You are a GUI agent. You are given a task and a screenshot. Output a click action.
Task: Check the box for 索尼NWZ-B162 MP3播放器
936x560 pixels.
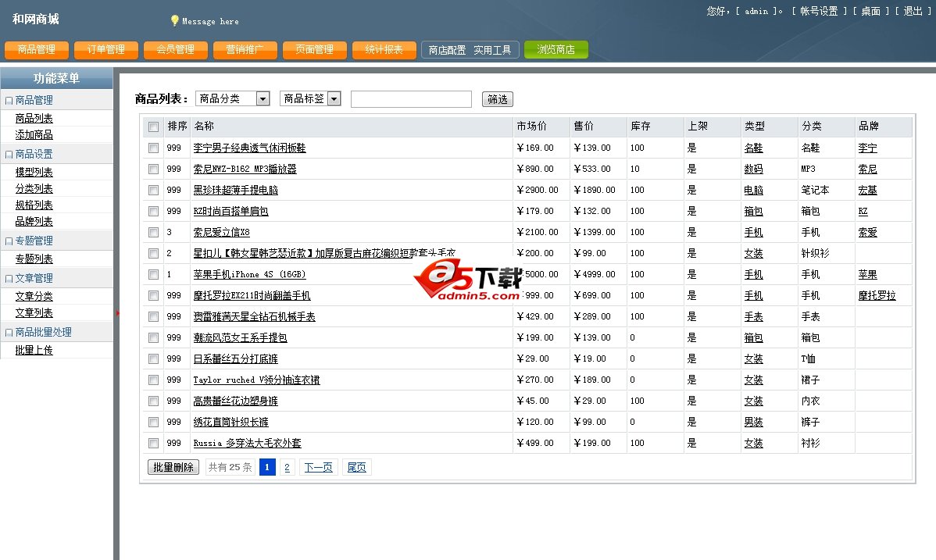pyautogui.click(x=153, y=169)
